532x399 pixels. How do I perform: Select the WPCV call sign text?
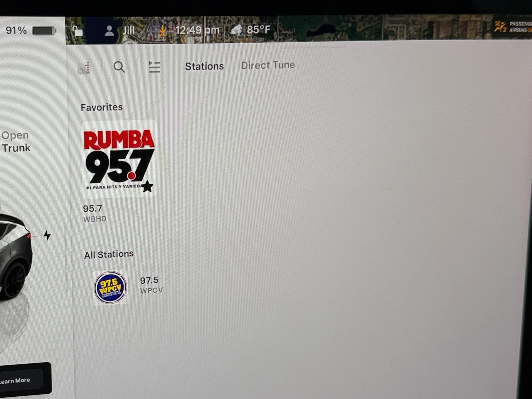[x=151, y=290]
